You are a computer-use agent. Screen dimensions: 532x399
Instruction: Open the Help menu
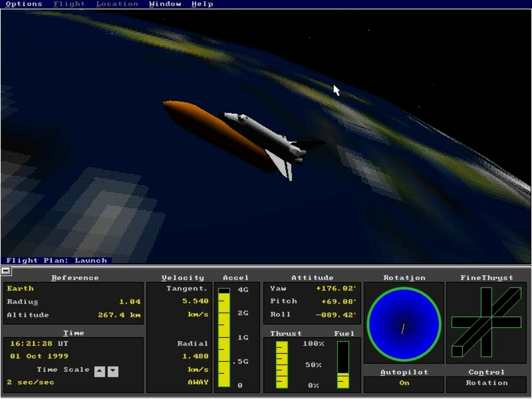coord(202,4)
